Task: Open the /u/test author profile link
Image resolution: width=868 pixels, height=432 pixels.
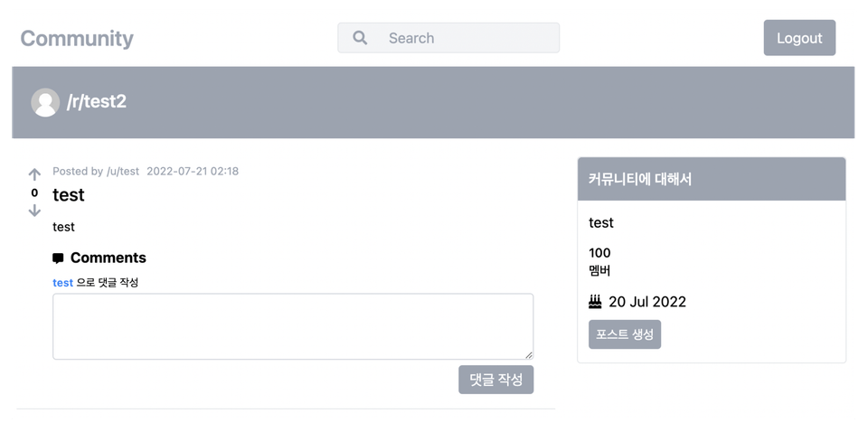Action: click(123, 171)
